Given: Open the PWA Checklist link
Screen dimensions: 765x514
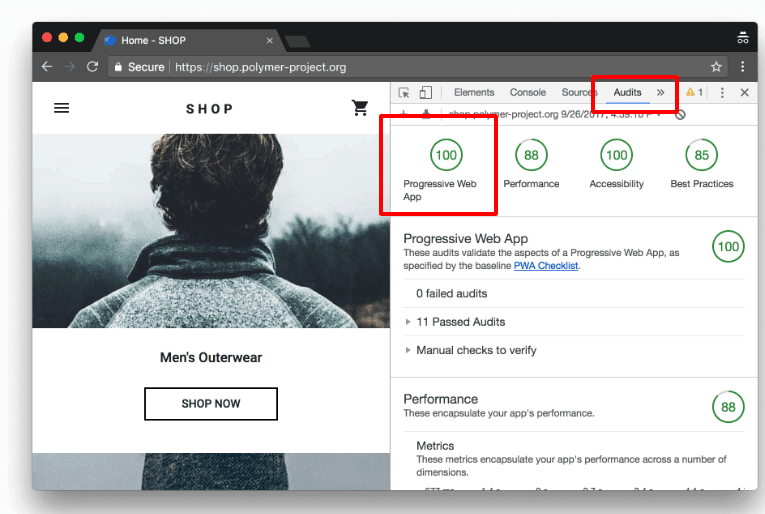Looking at the screenshot, I should pyautogui.click(x=546, y=266).
